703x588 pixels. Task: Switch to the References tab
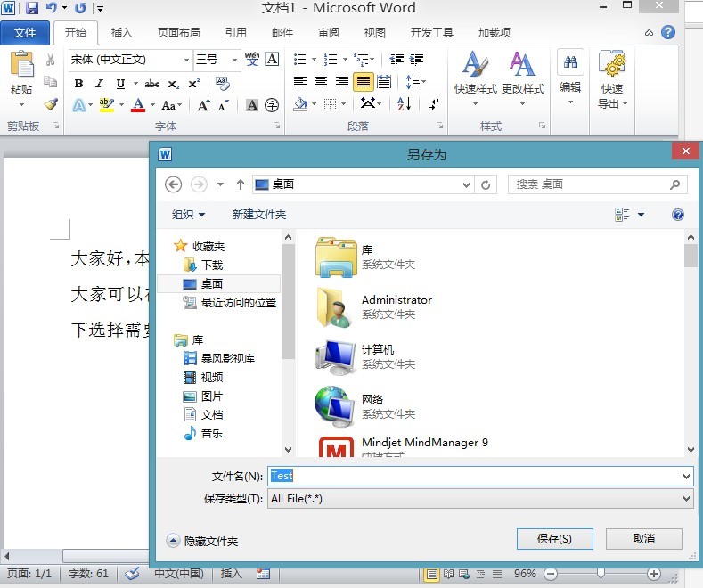236,32
